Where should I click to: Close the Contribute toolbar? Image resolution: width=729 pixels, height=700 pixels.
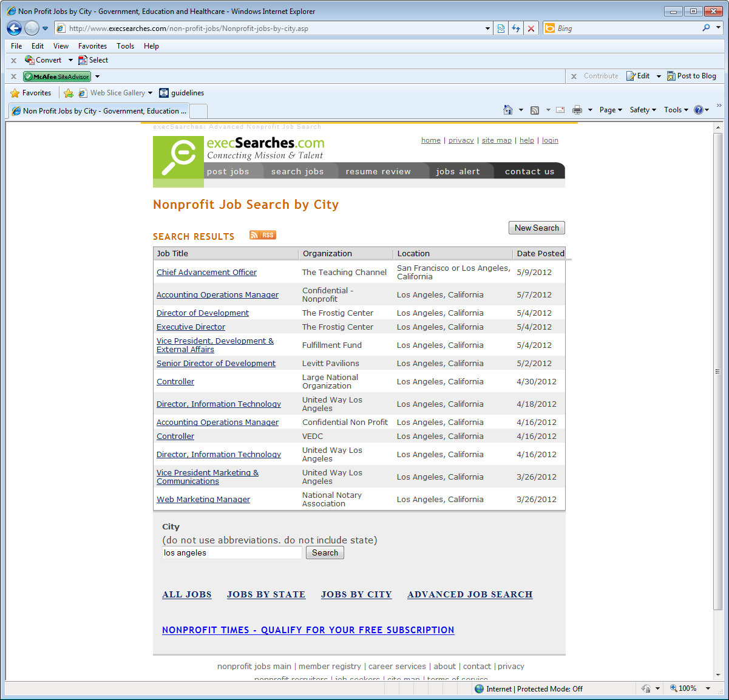(x=574, y=76)
